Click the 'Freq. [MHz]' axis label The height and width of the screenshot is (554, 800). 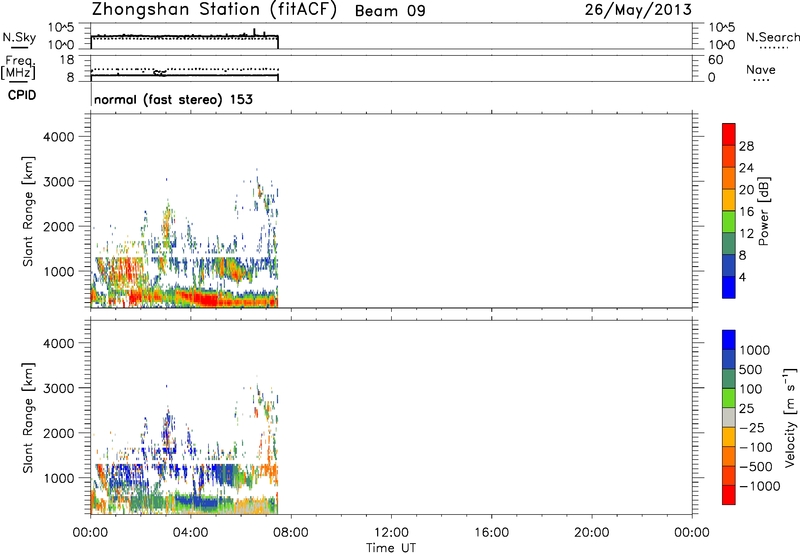18,68
